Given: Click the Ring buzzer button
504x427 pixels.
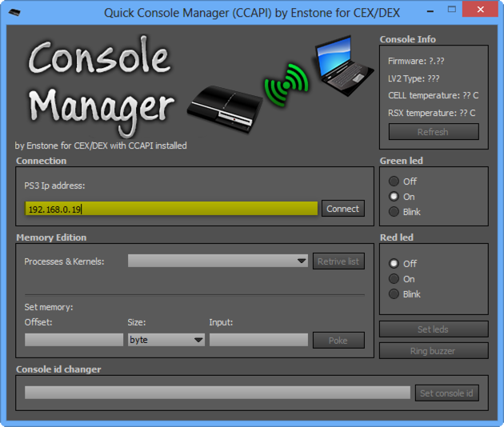Looking at the screenshot, I should pos(434,351).
